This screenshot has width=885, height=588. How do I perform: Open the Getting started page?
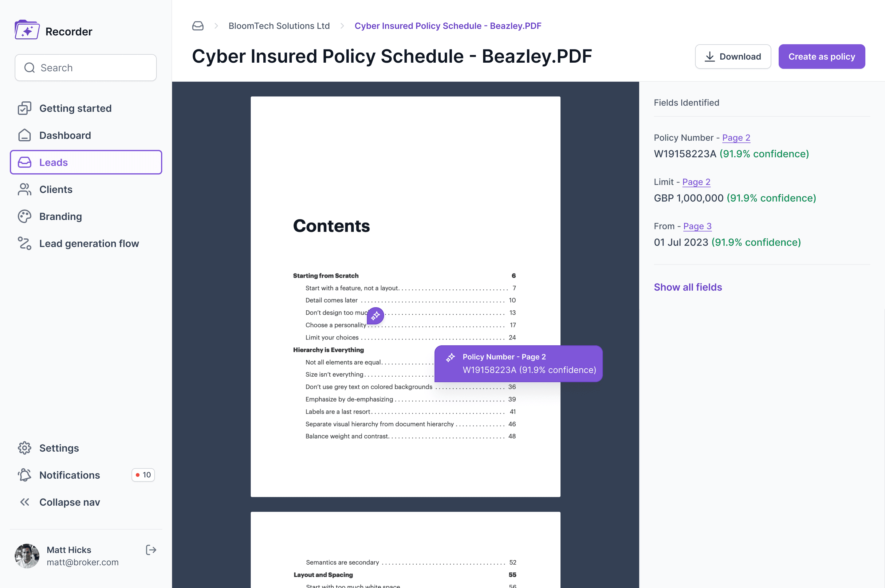[75, 108]
